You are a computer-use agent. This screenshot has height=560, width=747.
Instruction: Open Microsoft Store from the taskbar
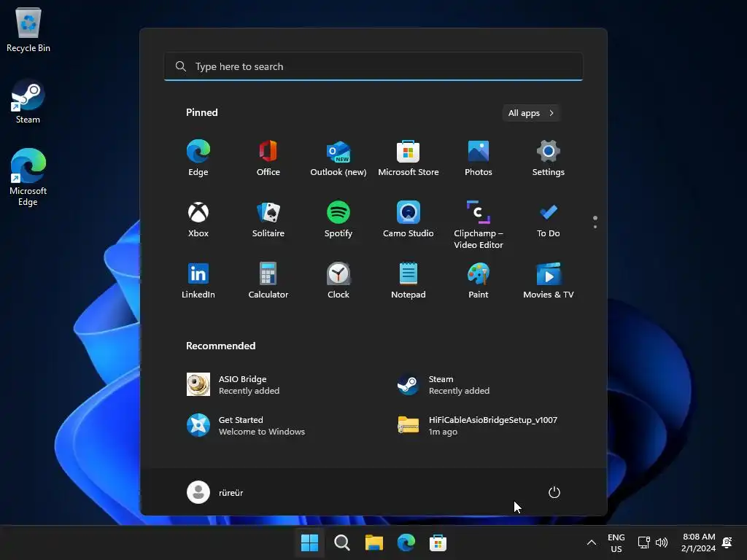438,542
